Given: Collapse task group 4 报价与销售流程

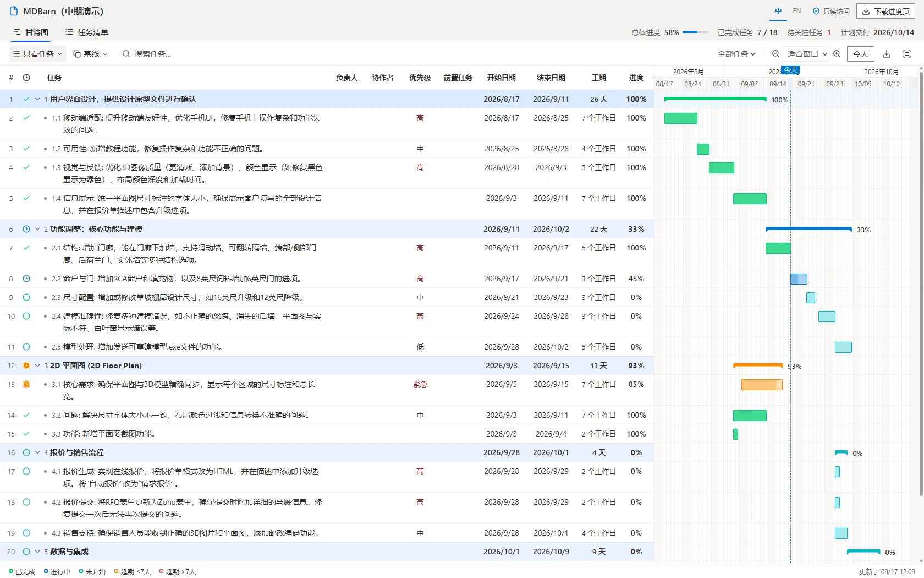Looking at the screenshot, I should pyautogui.click(x=37, y=452).
